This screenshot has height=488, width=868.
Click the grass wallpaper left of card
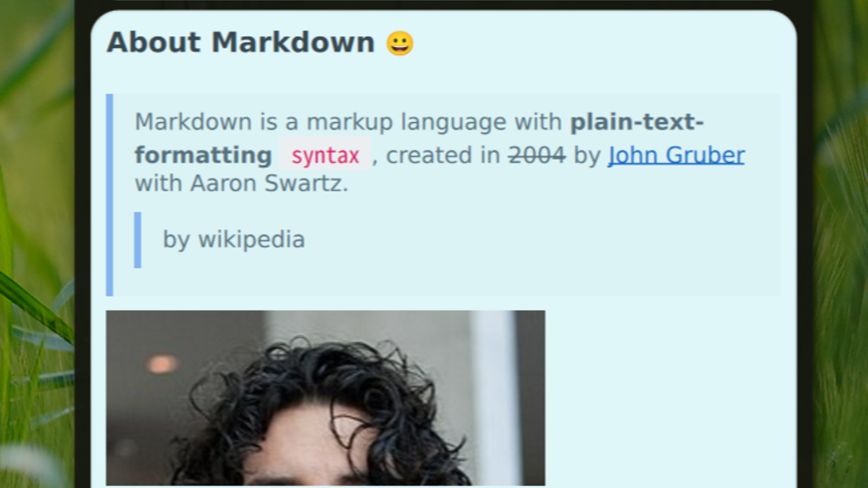[x=36, y=243]
